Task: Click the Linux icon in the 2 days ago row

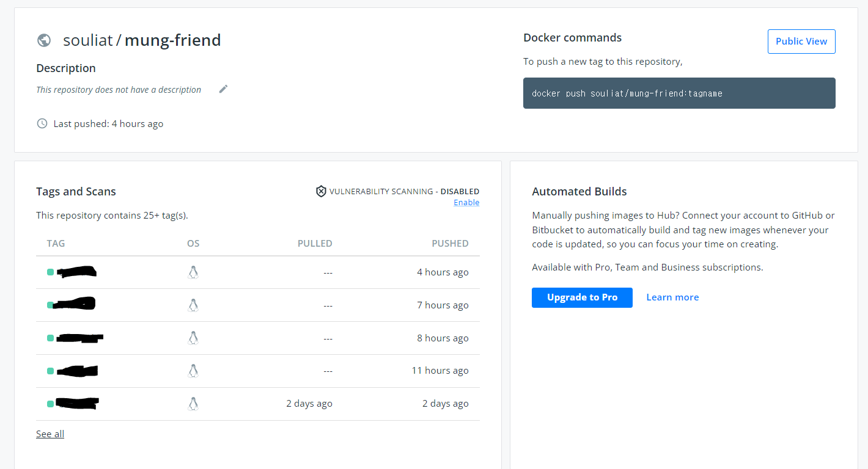Action: [193, 404]
